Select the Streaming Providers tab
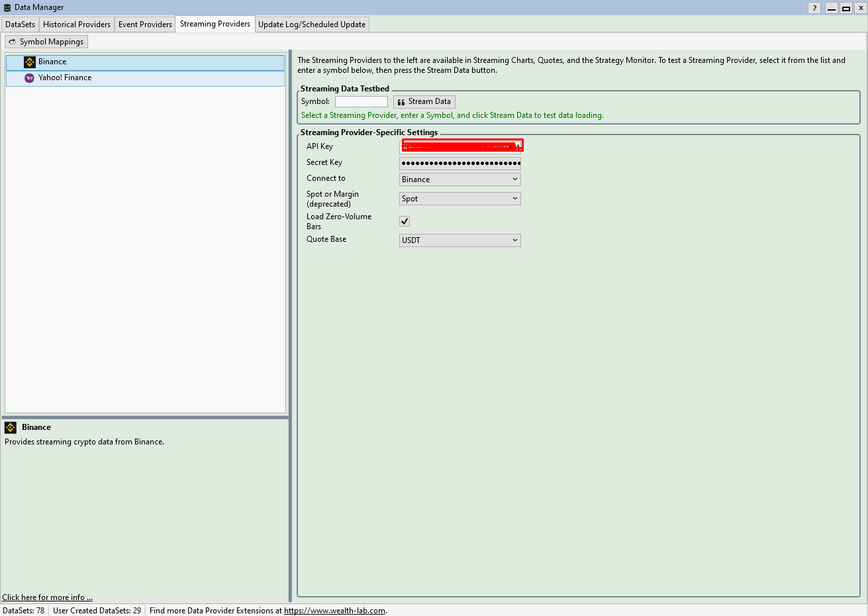868x616 pixels. (215, 24)
